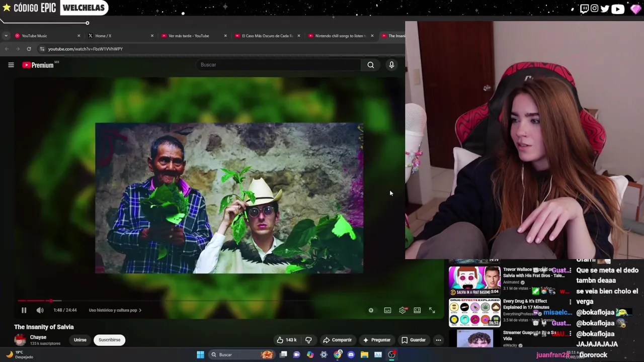Open the YouTube icon in stream overlay
This screenshot has height=362, width=644.
(618, 9)
